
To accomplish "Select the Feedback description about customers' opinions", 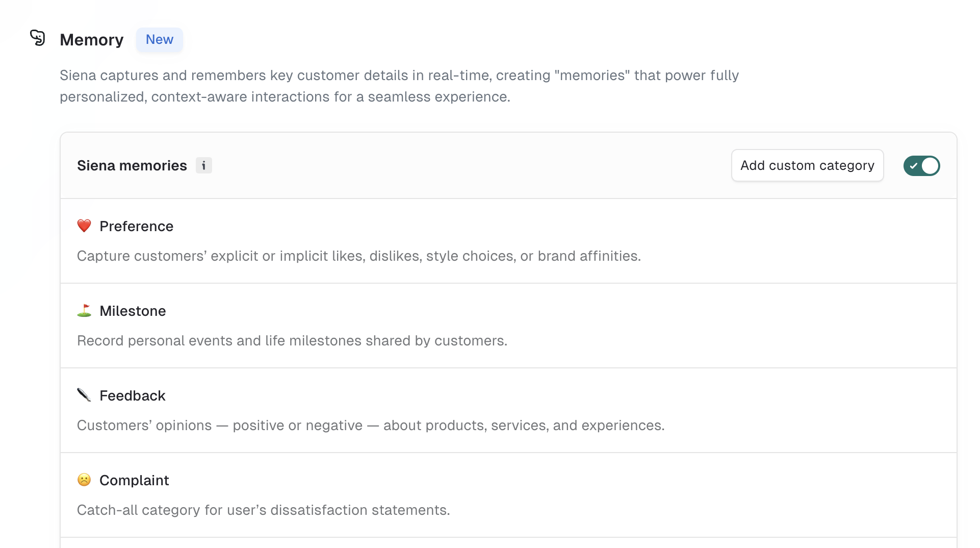I will pyautogui.click(x=371, y=425).
